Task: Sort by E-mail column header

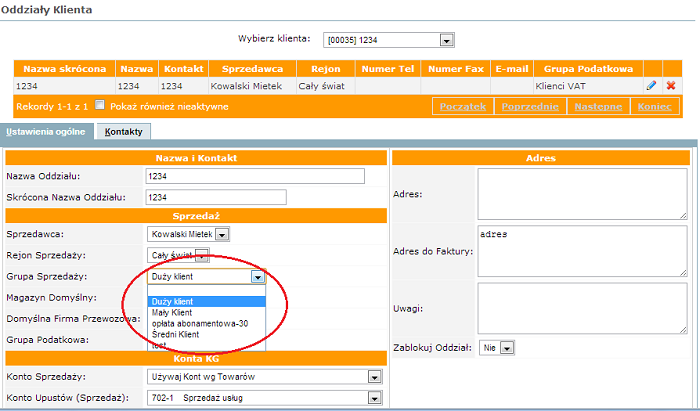Action: [512, 69]
